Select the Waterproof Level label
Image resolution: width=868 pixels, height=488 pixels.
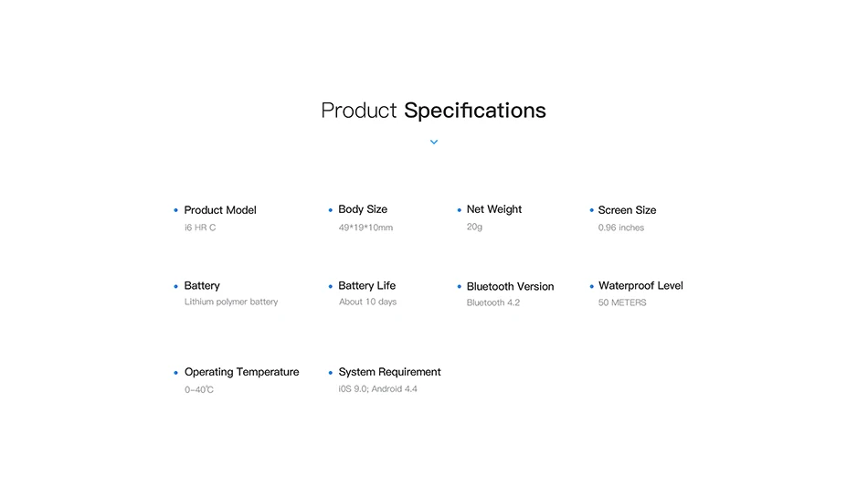(x=640, y=286)
